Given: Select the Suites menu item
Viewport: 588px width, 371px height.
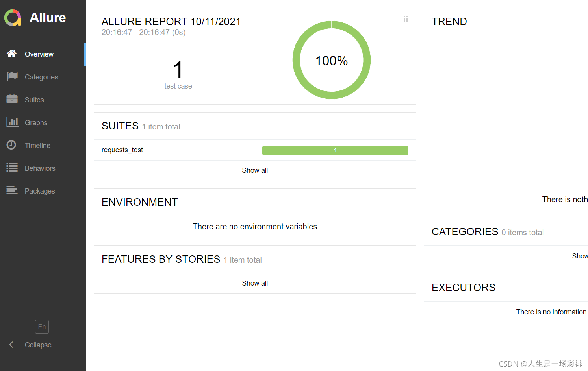Looking at the screenshot, I should pos(34,100).
